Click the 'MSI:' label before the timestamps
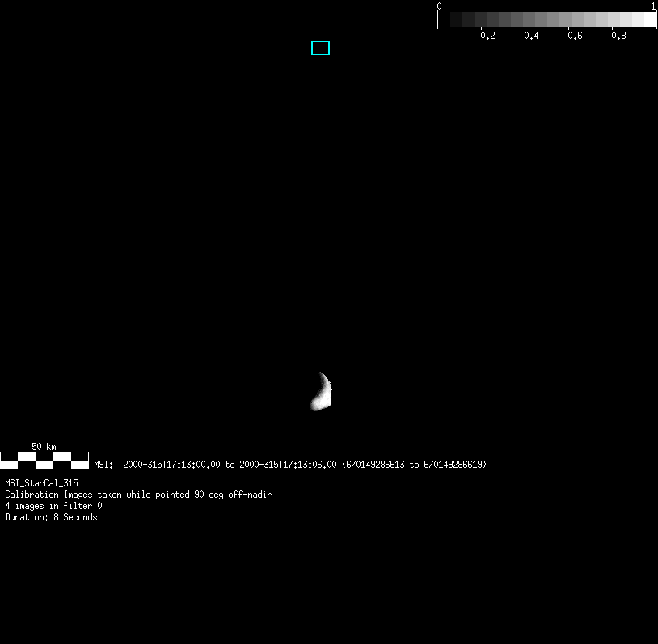Screen dimensions: 658x644 (103, 465)
